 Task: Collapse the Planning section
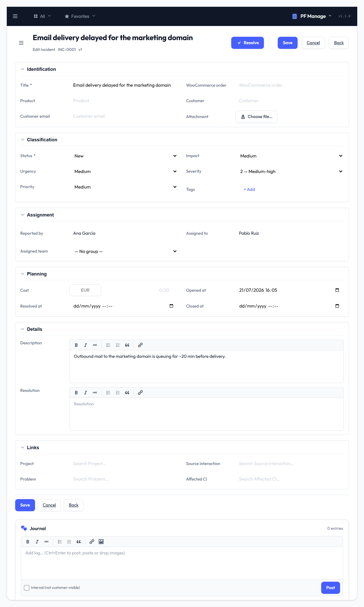(23, 274)
